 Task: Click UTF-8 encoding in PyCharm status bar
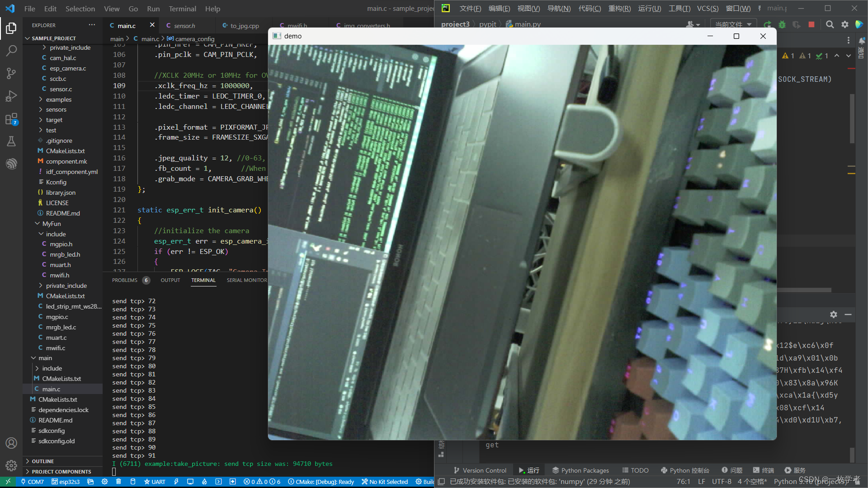[x=722, y=482]
